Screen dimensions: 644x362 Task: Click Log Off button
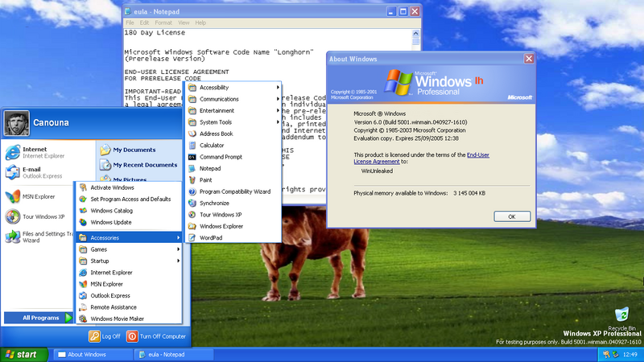105,336
